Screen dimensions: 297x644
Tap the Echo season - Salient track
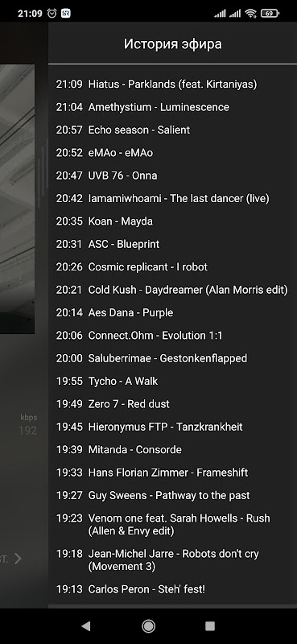pyautogui.click(x=139, y=130)
